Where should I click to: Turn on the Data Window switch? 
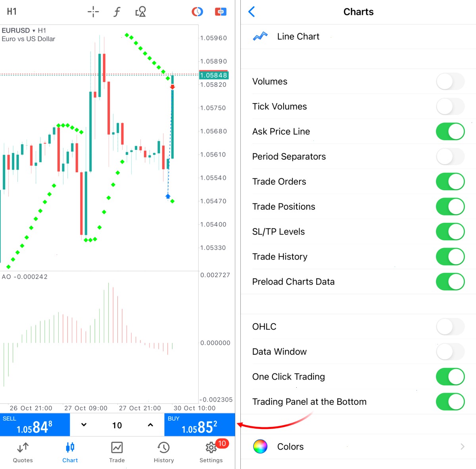click(450, 352)
